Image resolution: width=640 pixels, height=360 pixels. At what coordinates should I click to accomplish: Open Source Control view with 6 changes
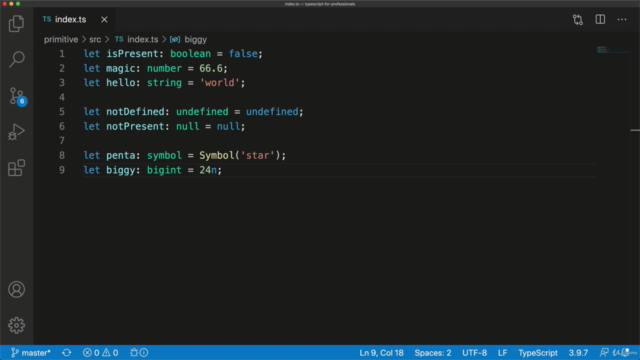click(17, 96)
